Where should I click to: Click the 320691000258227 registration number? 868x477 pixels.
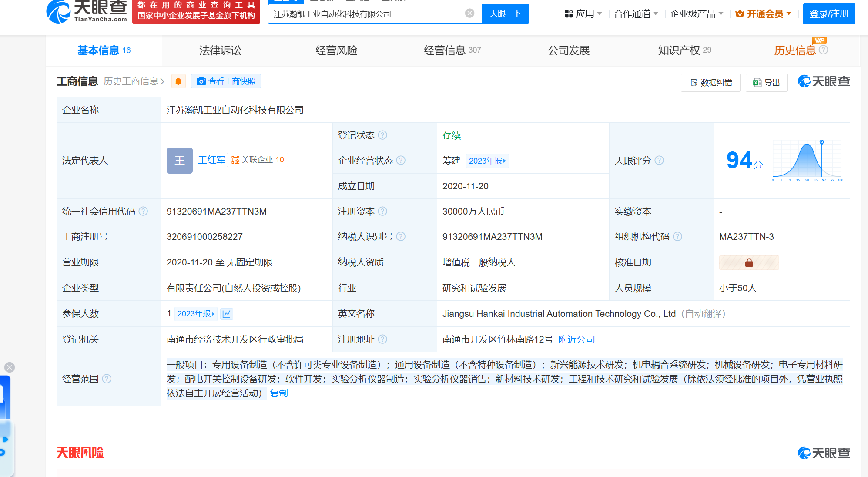click(x=204, y=237)
